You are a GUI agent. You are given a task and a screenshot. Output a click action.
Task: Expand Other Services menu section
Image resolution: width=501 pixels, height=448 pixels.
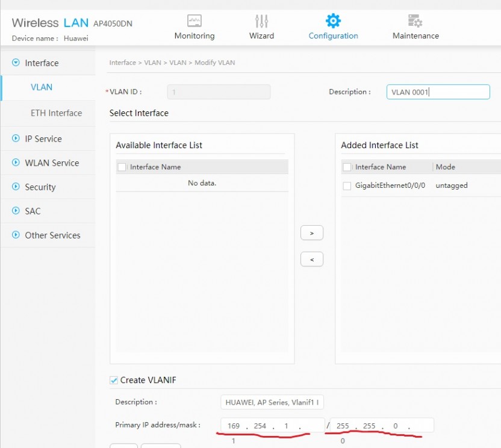point(16,235)
